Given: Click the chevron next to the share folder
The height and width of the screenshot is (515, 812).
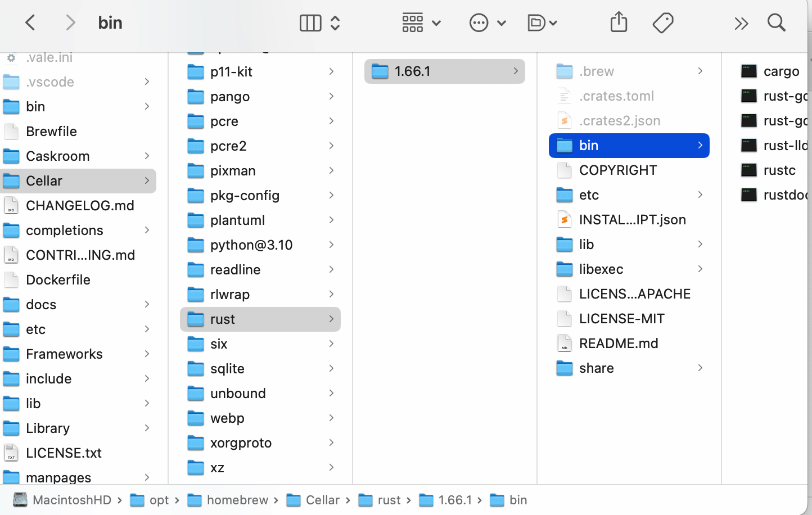Looking at the screenshot, I should (x=701, y=368).
